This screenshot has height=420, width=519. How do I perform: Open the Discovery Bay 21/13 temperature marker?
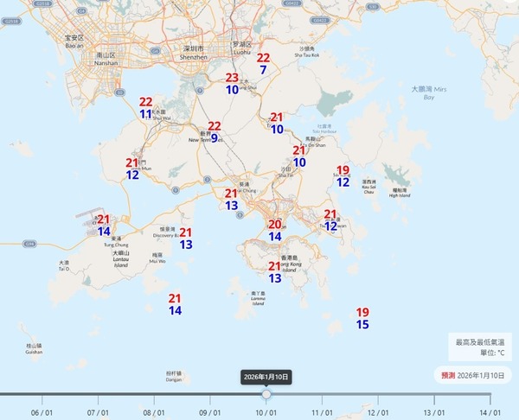186,239
